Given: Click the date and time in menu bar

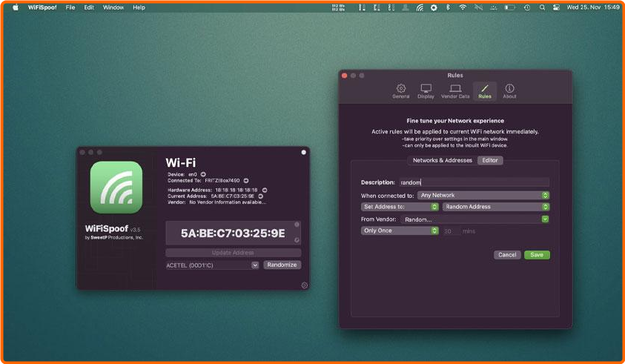Looking at the screenshot, I should tap(593, 7).
